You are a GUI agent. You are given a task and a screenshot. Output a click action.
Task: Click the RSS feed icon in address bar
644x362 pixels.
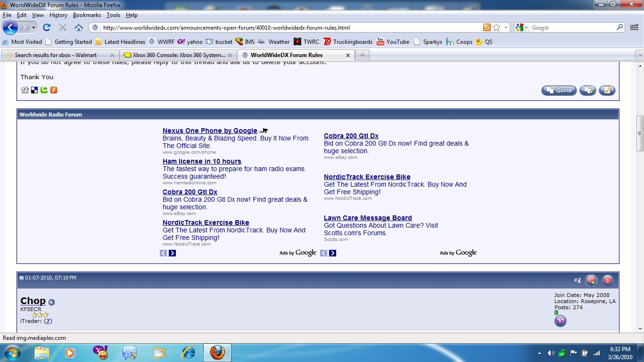(x=487, y=28)
